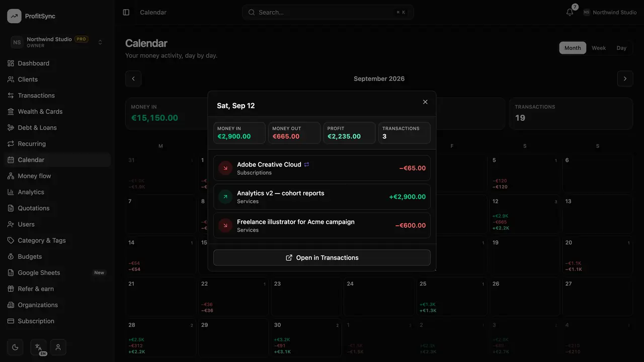644x362 pixels.
Task: Click the Adobe Creative Cloud expense arrow icon
Action: (225, 168)
